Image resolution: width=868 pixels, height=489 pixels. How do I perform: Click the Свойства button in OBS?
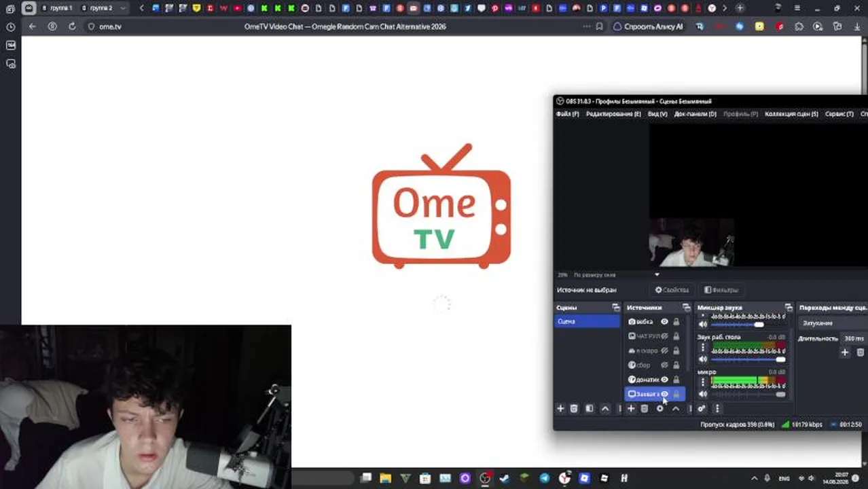click(x=672, y=290)
